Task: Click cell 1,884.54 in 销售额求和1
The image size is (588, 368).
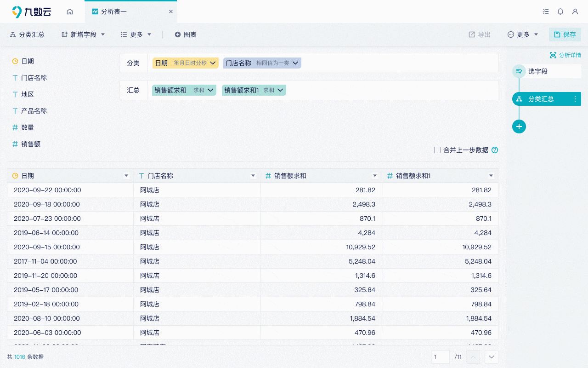Action: point(440,318)
